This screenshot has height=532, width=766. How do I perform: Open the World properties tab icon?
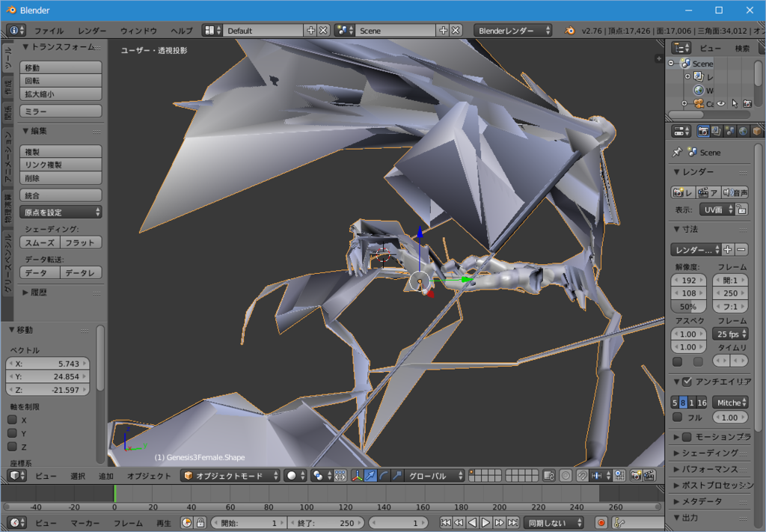(x=744, y=131)
